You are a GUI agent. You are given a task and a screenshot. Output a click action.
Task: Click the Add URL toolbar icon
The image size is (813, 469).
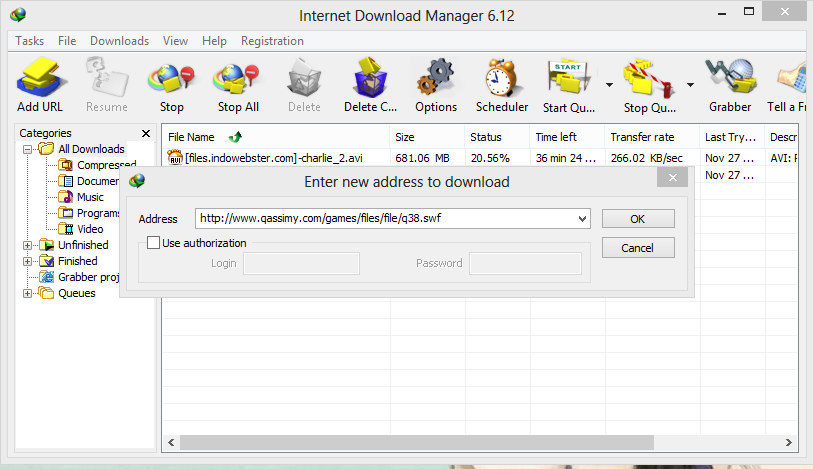[40, 78]
